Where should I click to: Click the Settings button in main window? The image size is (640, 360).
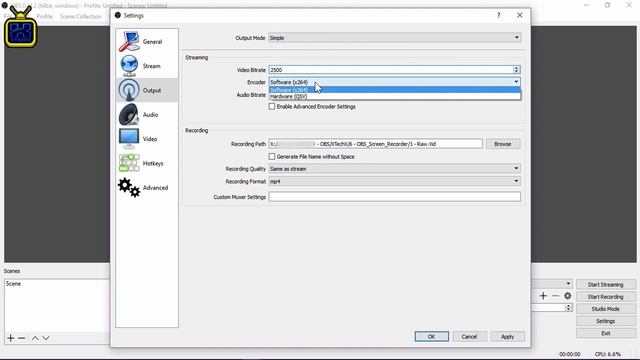coord(605,321)
